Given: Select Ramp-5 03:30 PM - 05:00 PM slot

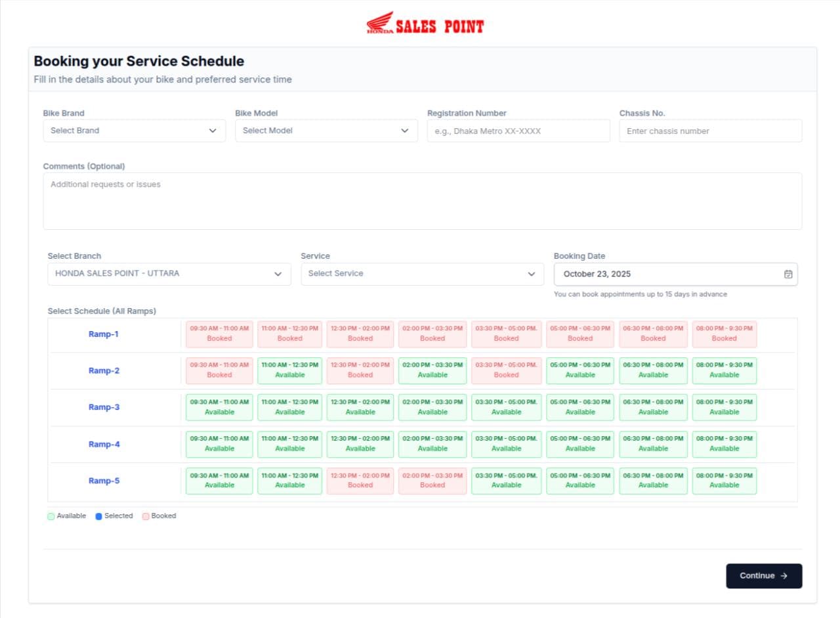Looking at the screenshot, I should click(x=506, y=481).
